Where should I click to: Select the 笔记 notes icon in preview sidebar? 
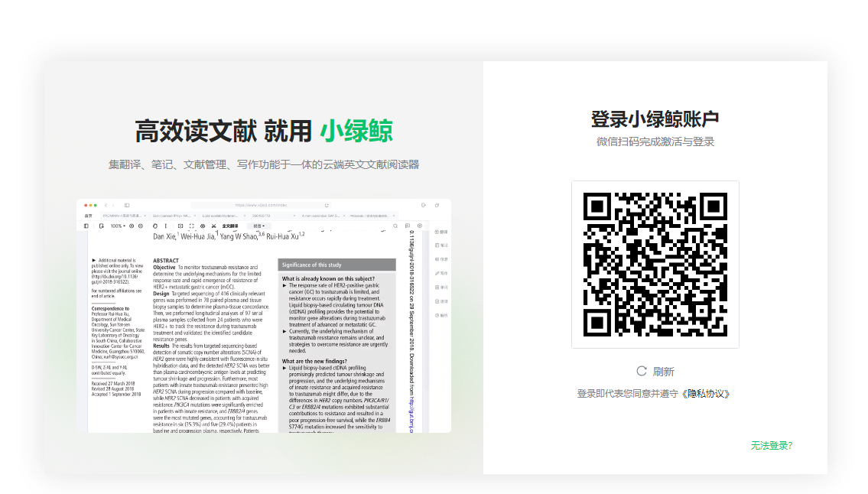441,245
